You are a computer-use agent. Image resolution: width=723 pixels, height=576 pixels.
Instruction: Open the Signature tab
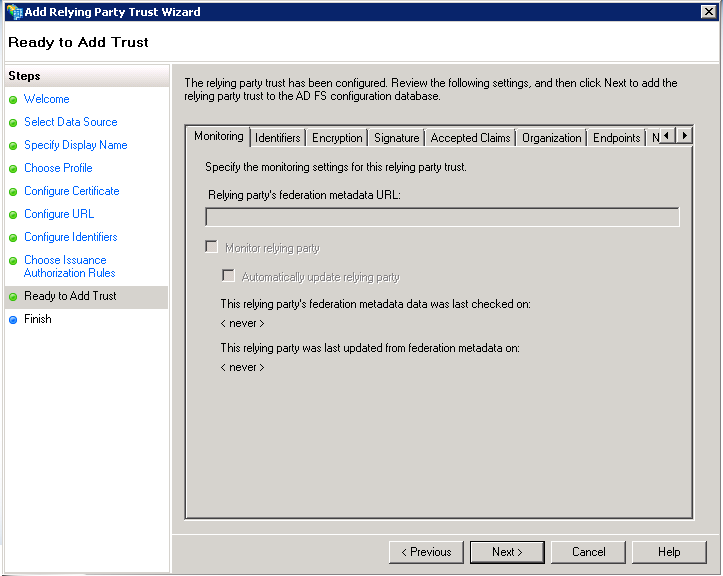click(397, 138)
